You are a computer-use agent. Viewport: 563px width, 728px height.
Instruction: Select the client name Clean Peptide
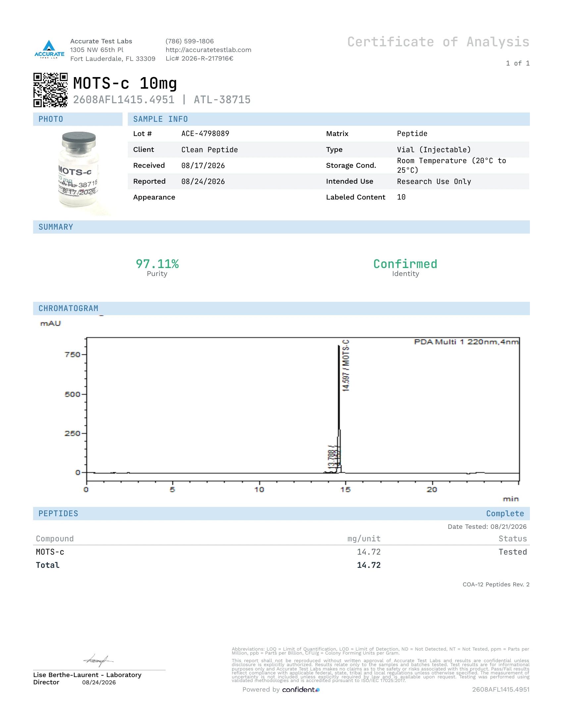209,150
